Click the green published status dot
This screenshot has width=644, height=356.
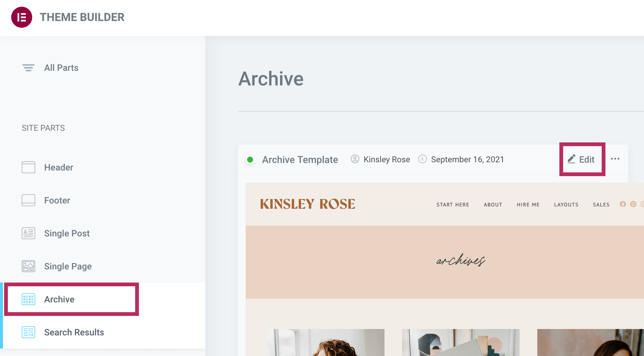pos(250,159)
